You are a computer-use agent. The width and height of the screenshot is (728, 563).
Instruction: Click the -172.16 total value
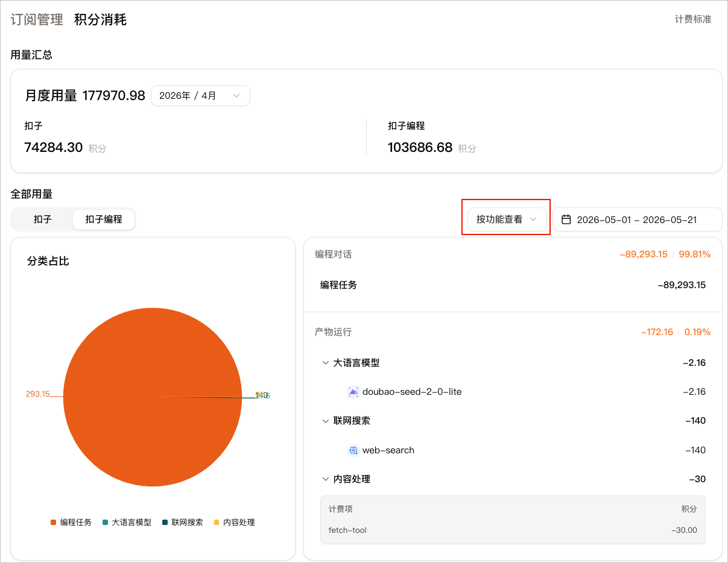click(657, 332)
